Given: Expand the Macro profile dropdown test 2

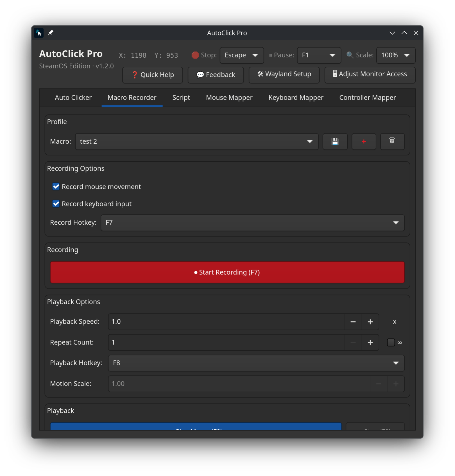Looking at the screenshot, I should [x=197, y=141].
